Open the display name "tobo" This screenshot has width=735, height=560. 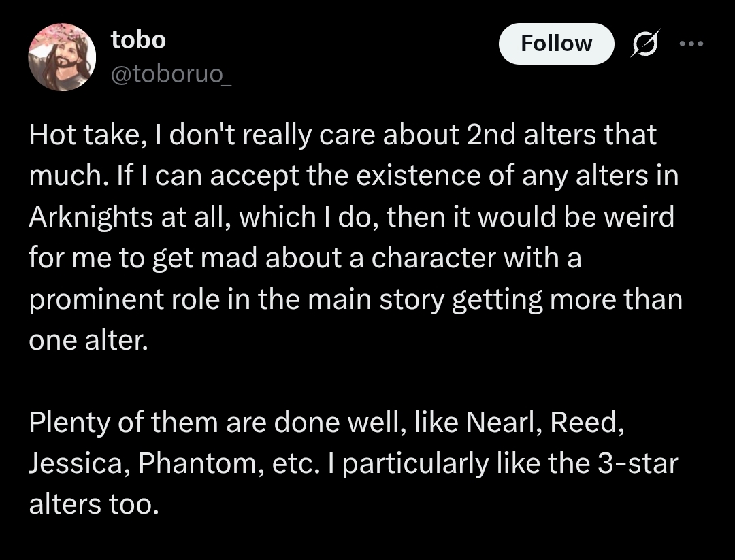tap(138, 40)
